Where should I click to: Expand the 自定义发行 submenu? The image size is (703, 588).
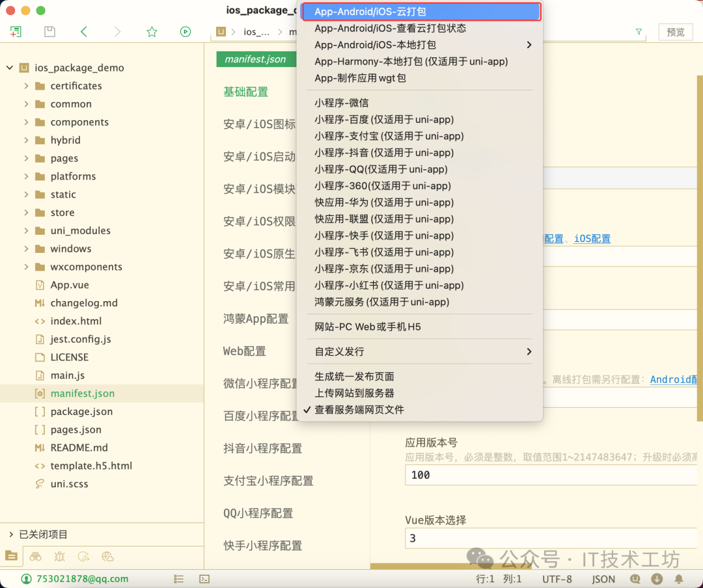pos(529,351)
